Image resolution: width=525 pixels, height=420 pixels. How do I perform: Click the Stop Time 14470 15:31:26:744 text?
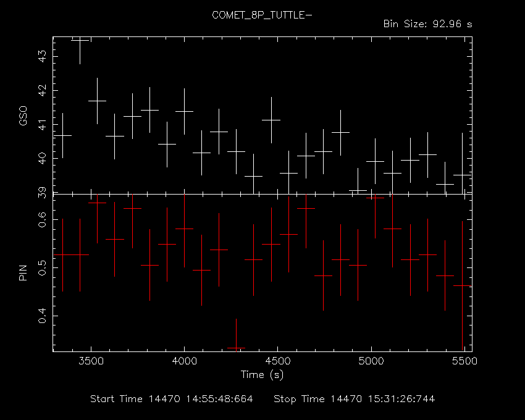pos(355,399)
